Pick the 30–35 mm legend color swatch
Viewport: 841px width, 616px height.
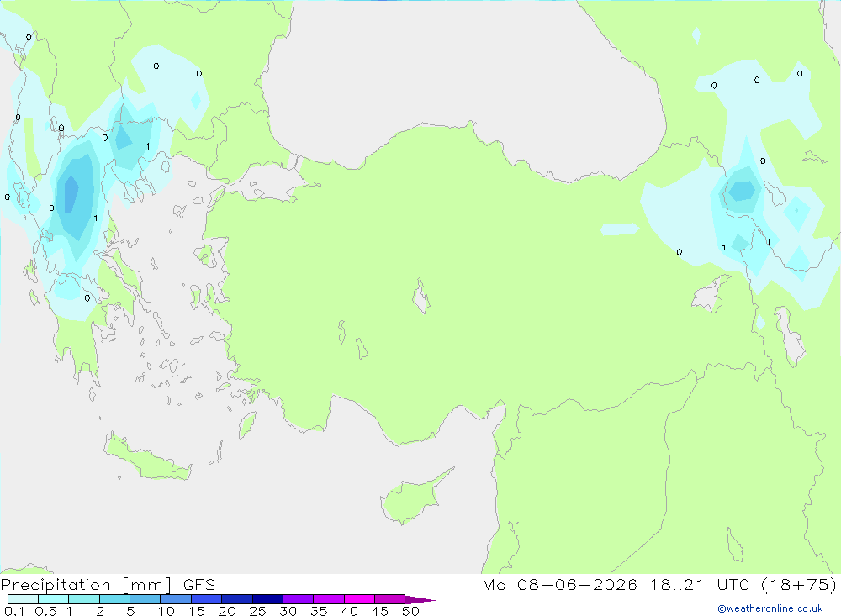tap(299, 599)
